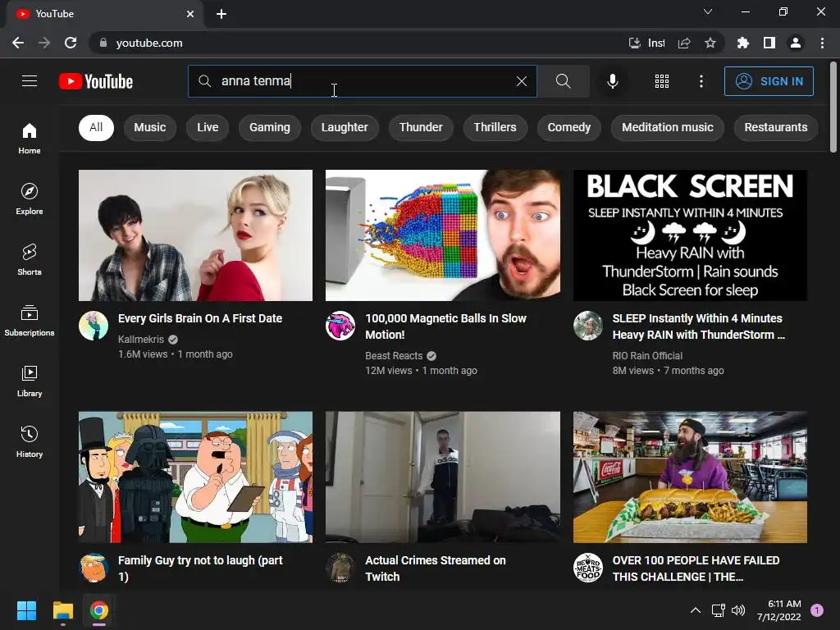Image resolution: width=840 pixels, height=630 pixels.
Task: Click title 100,000 Magnetic Balls In Slow Motion
Action: [445, 326]
